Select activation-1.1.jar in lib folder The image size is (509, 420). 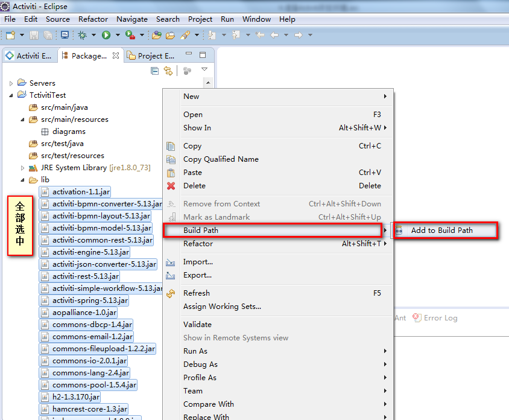tap(75, 192)
